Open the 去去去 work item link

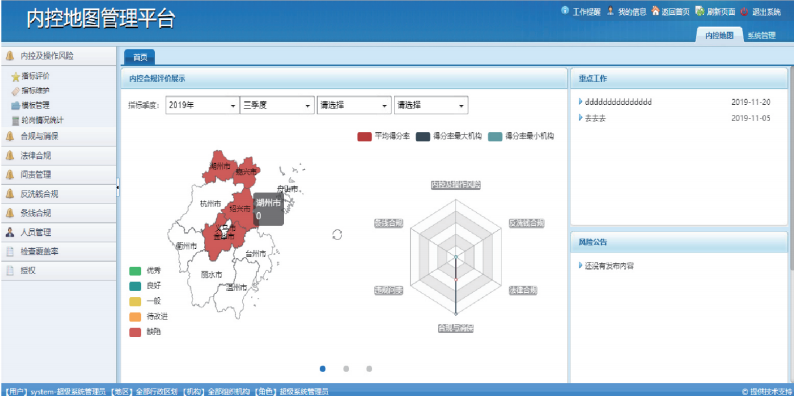pyautogui.click(x=595, y=118)
